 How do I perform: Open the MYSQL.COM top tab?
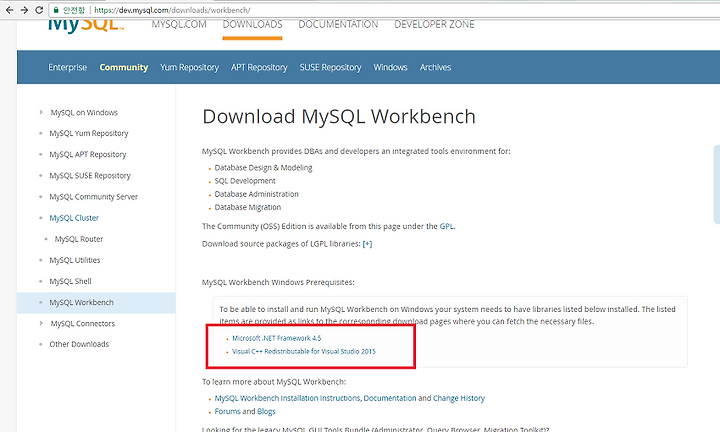pyautogui.click(x=179, y=24)
